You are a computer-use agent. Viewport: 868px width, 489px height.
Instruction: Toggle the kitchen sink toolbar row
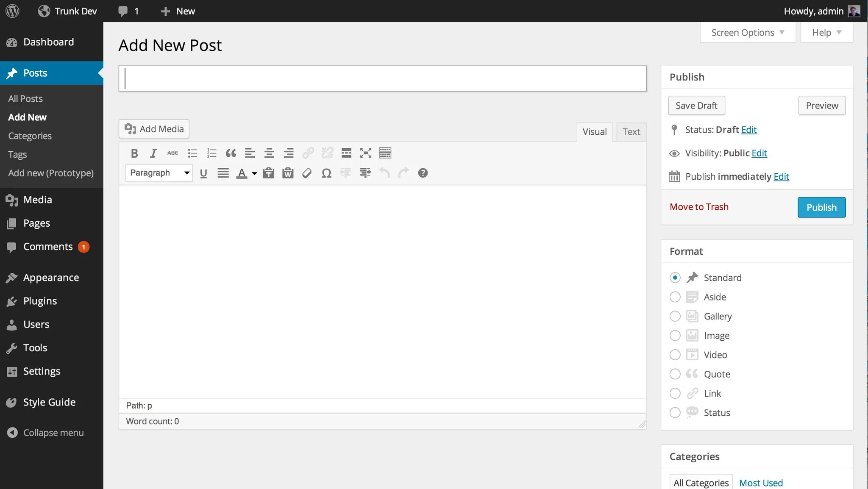[385, 153]
